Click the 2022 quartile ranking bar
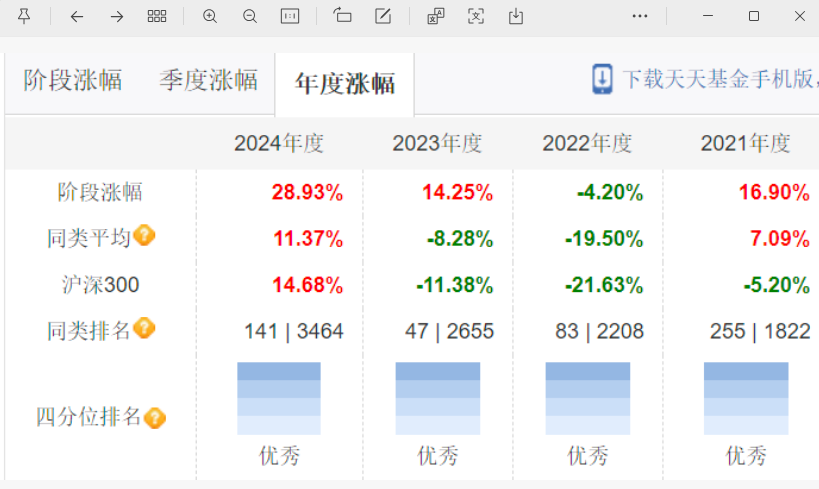 588,398
